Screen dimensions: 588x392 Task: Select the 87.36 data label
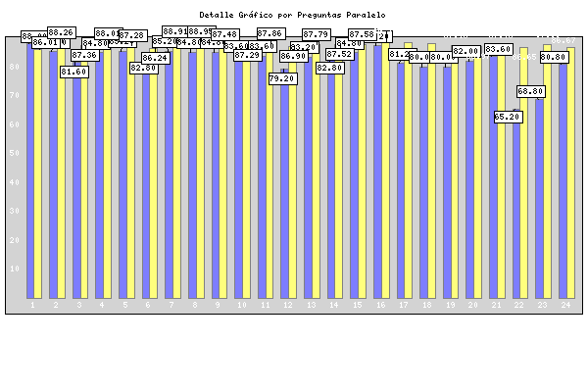coord(85,55)
